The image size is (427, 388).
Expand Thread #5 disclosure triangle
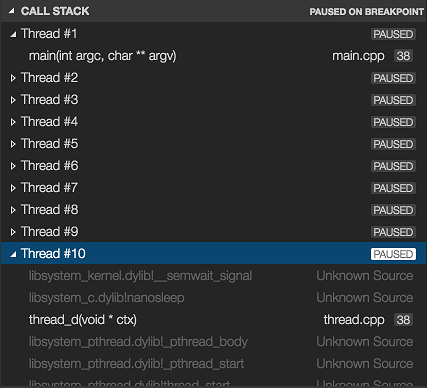pyautogui.click(x=13, y=144)
